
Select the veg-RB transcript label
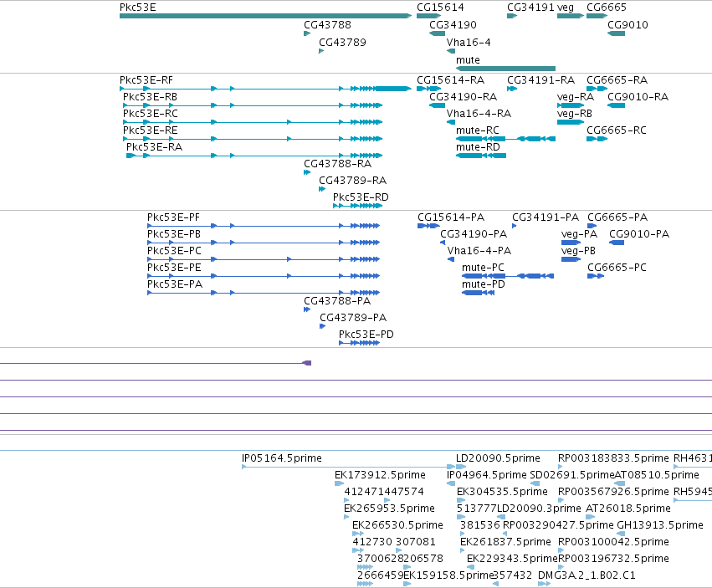[575, 114]
